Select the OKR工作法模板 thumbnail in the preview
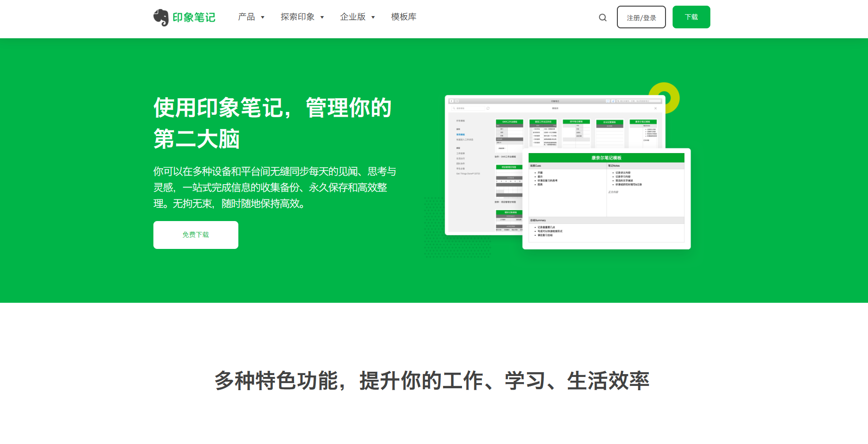Viewport: 868px width, 444px height. (x=509, y=135)
